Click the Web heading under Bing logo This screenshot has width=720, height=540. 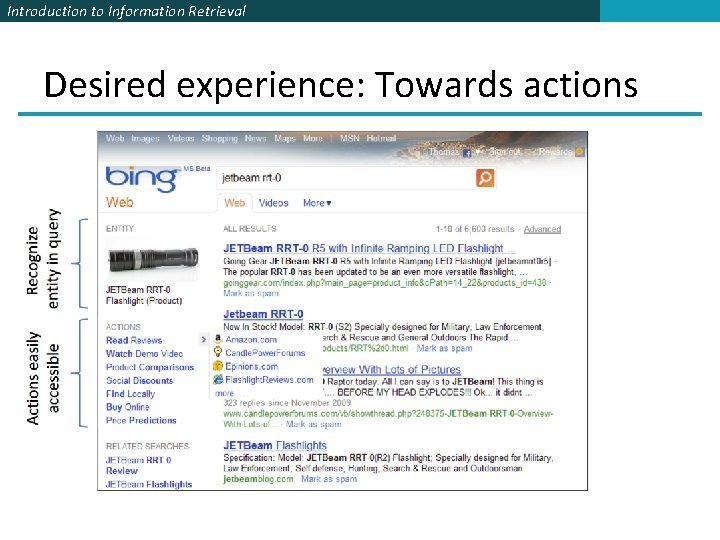click(119, 202)
